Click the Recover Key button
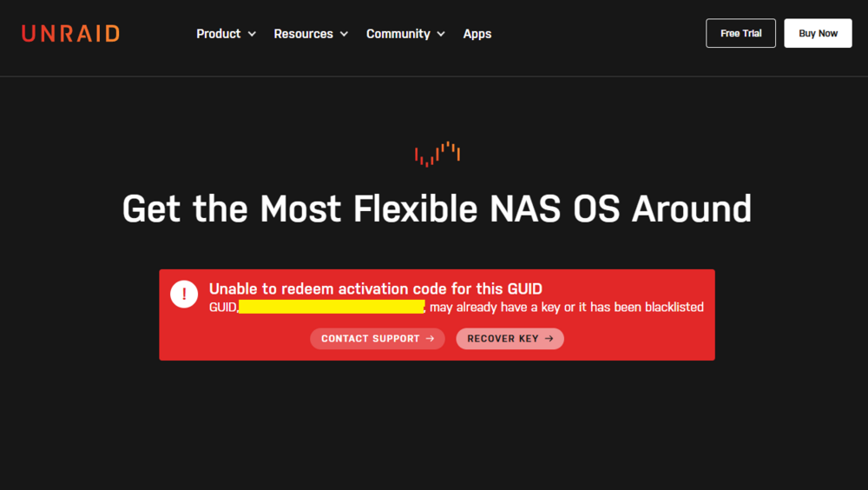Image resolution: width=868 pixels, height=490 pixels. tap(510, 339)
